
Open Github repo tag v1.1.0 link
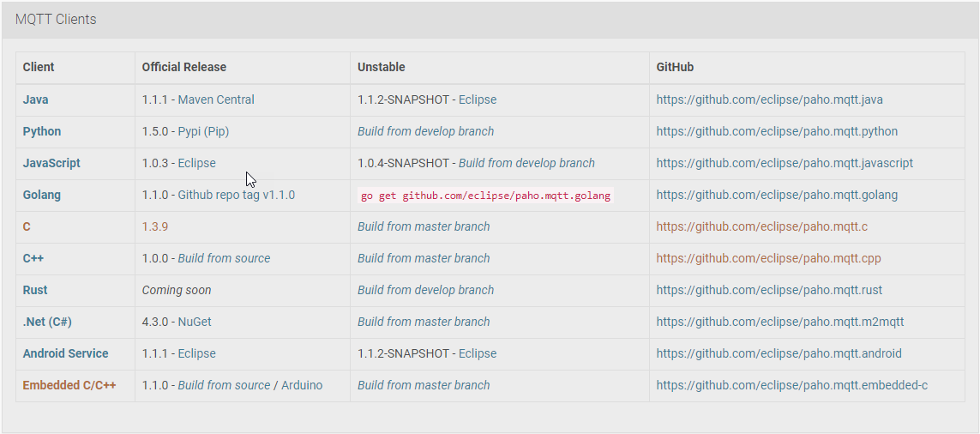click(236, 195)
